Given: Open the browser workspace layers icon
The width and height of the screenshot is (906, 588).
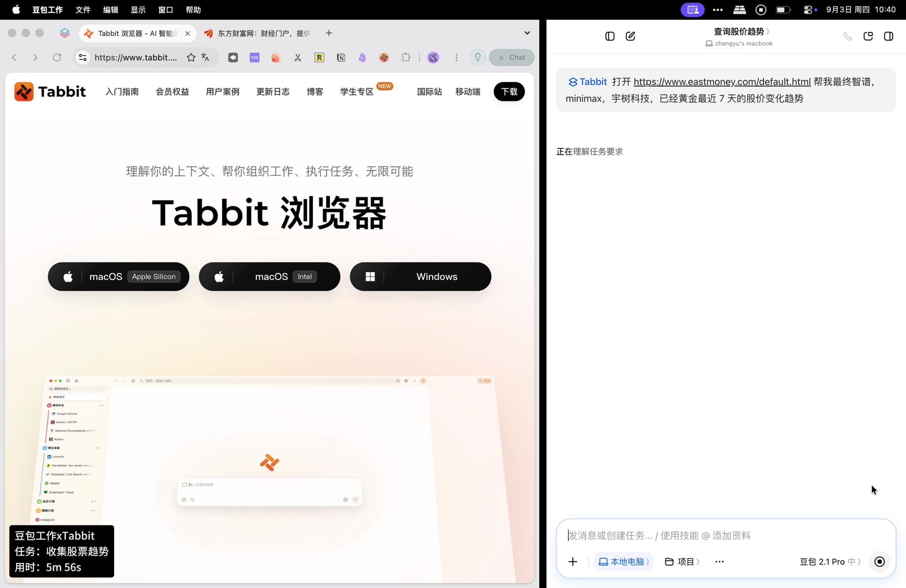Looking at the screenshot, I should 65,33.
